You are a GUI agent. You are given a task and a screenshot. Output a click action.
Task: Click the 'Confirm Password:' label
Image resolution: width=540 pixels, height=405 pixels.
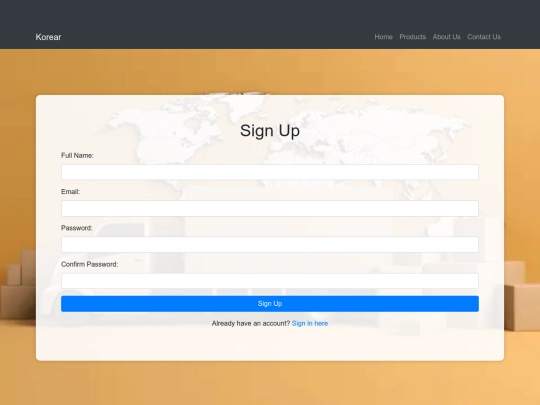90,264
